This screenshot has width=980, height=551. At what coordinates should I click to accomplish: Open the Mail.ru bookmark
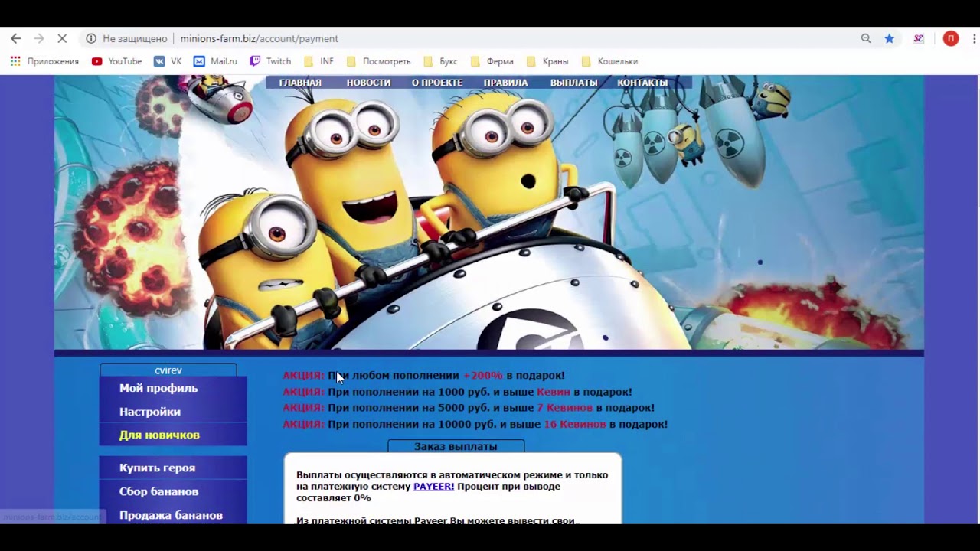pyautogui.click(x=215, y=61)
